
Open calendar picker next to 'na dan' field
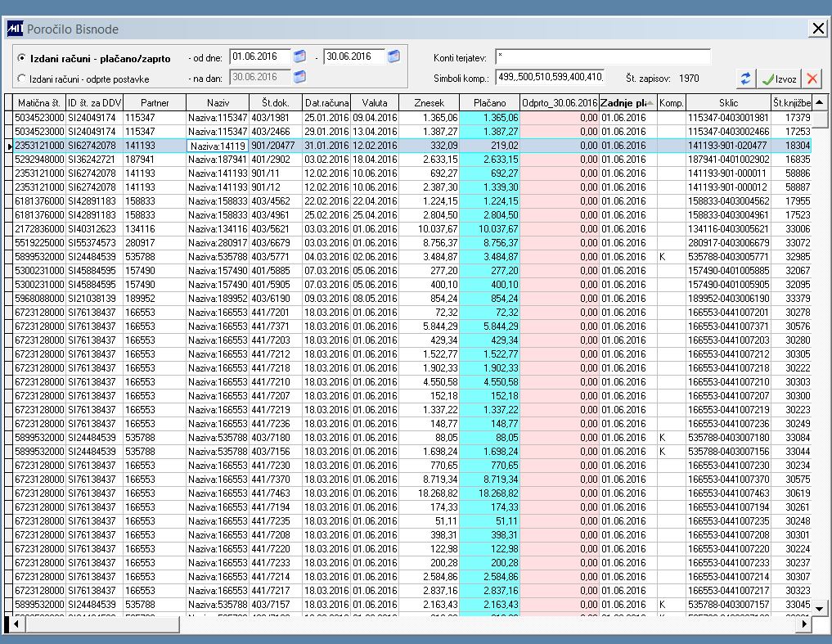pos(299,77)
